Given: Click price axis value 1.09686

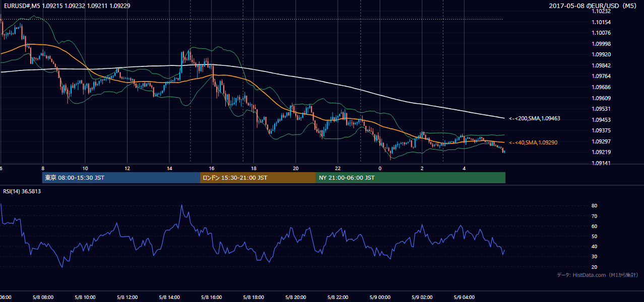Looking at the screenshot, I should click(x=601, y=87).
